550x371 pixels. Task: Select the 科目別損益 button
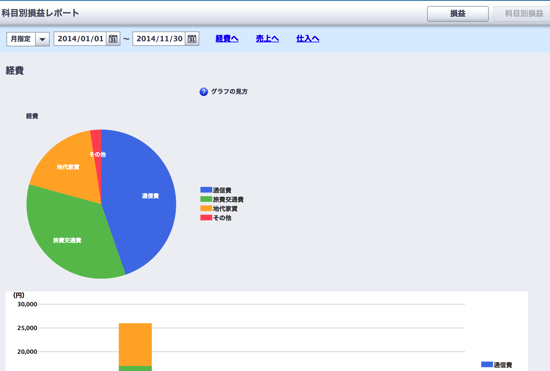[523, 14]
